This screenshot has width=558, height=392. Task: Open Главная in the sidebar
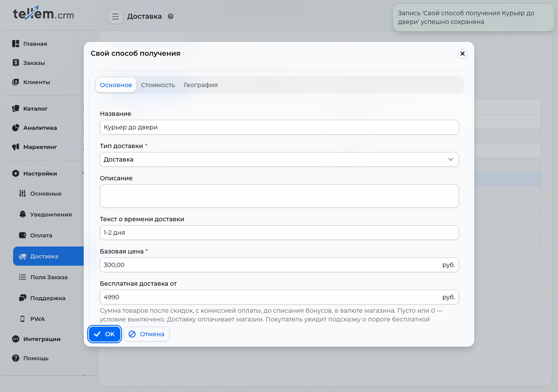35,44
